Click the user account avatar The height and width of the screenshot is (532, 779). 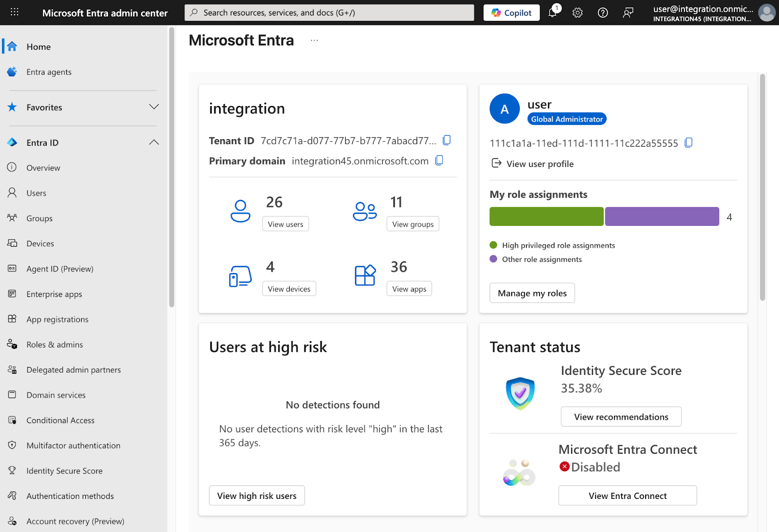point(767,13)
